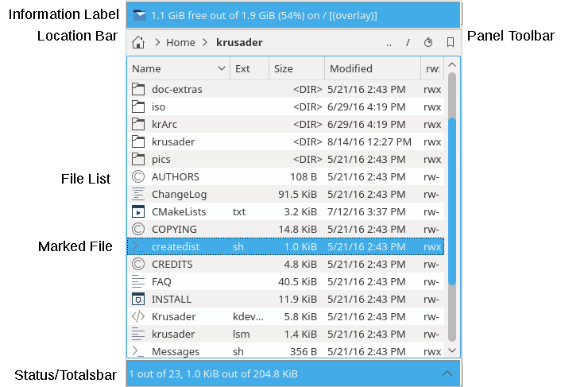Click scrollbar down arrow in file list
This screenshot has height=387, width=588.
[x=452, y=350]
